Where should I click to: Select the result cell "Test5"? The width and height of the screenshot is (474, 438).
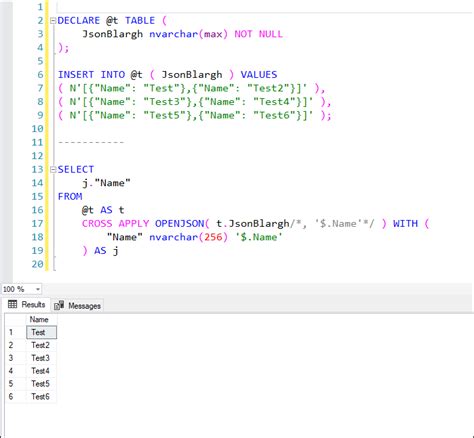pos(41,384)
